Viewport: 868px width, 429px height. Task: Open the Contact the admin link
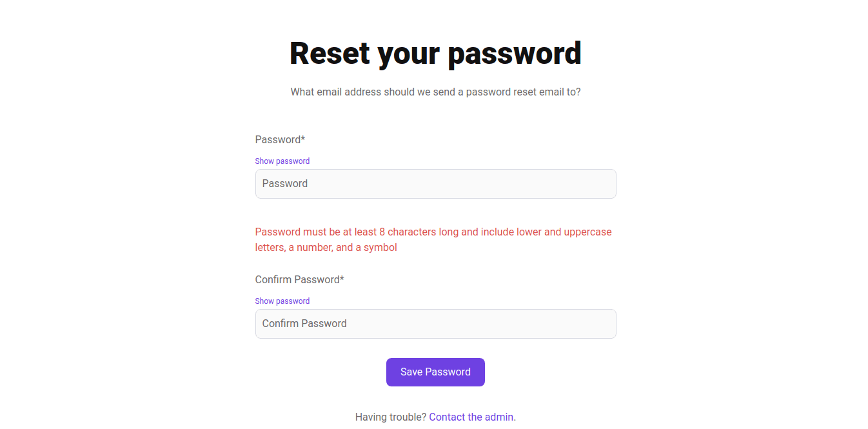click(x=471, y=417)
